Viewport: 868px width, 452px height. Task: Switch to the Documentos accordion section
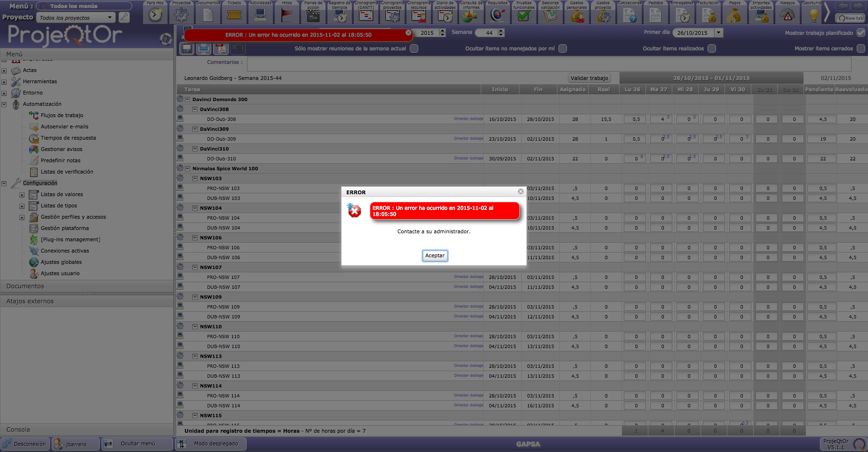[x=87, y=286]
